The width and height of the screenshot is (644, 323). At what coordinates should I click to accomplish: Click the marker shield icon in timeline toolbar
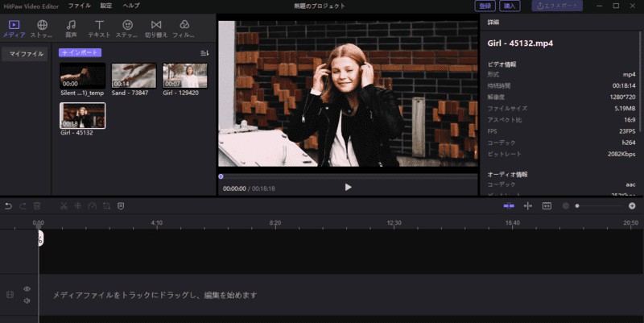tap(121, 206)
